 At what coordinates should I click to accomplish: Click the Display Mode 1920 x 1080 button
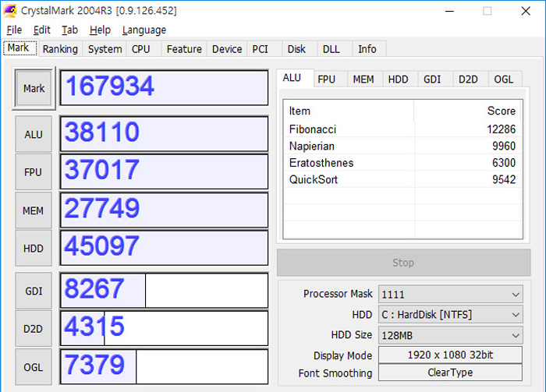(x=450, y=355)
